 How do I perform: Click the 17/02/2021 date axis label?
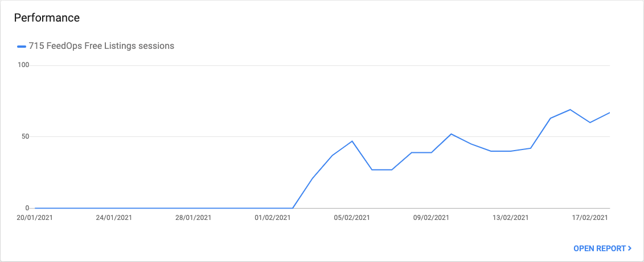point(590,218)
